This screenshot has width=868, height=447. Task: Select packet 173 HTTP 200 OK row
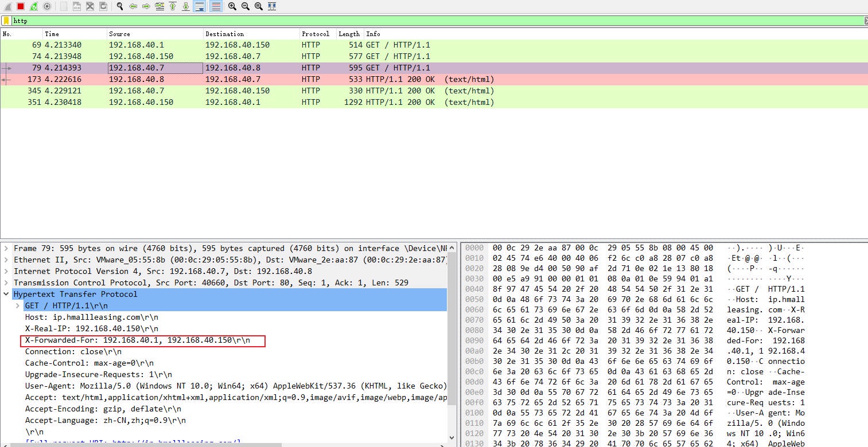click(x=229, y=79)
